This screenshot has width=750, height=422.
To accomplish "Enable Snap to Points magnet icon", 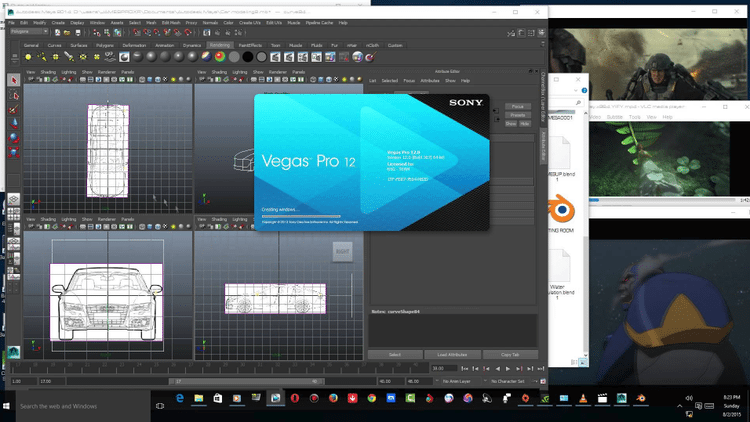I will point(157,33).
